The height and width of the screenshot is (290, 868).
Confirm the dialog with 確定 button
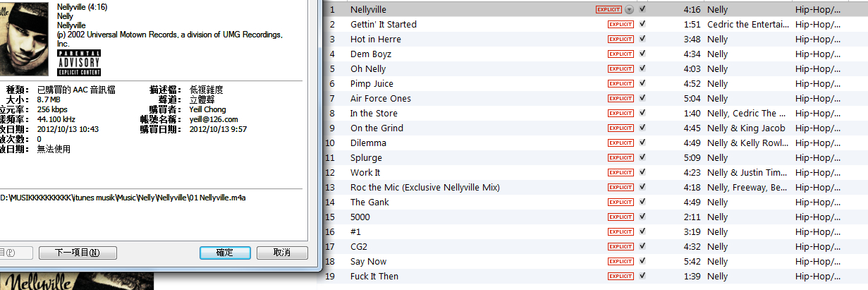click(x=225, y=253)
